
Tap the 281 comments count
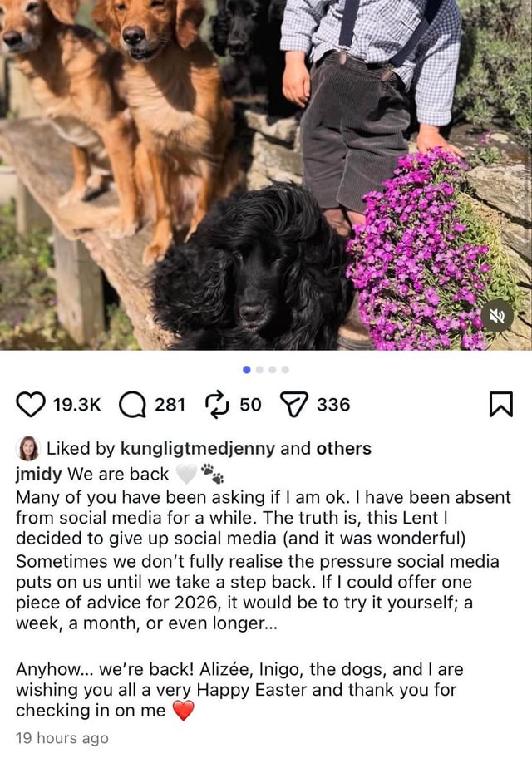[x=170, y=405]
